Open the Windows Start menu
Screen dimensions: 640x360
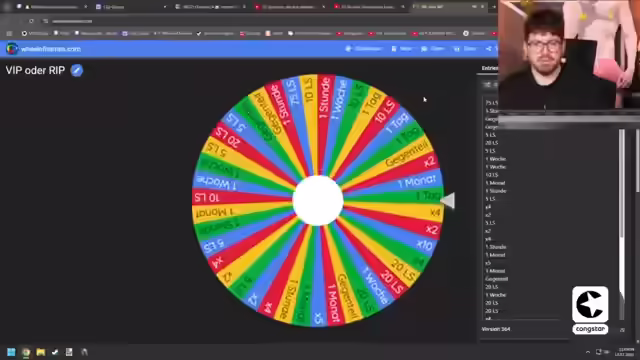pos(11,352)
